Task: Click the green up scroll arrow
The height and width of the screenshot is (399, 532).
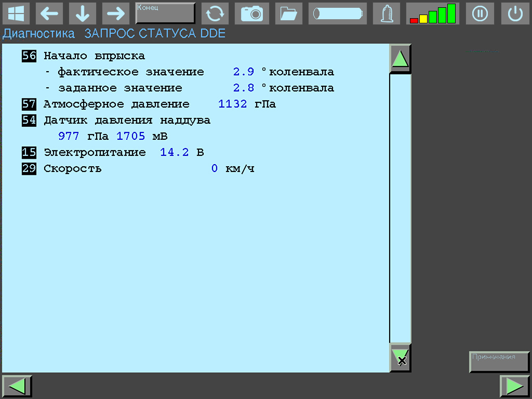Action: [400, 58]
